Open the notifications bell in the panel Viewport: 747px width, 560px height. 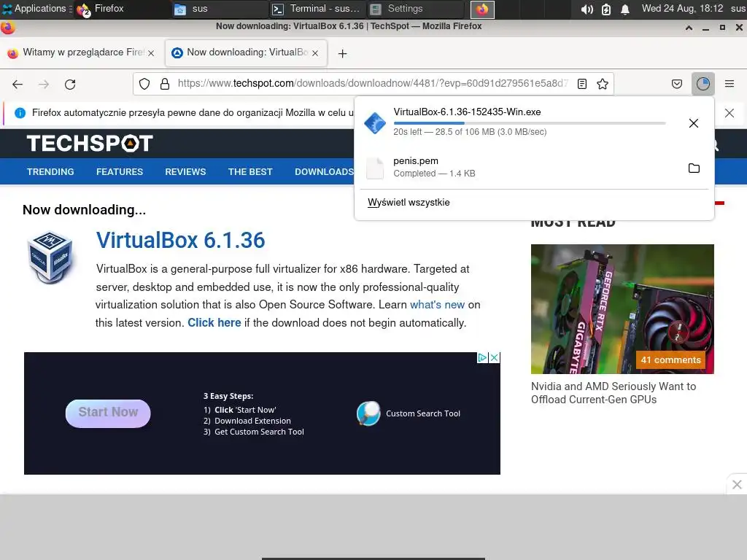coord(625,9)
